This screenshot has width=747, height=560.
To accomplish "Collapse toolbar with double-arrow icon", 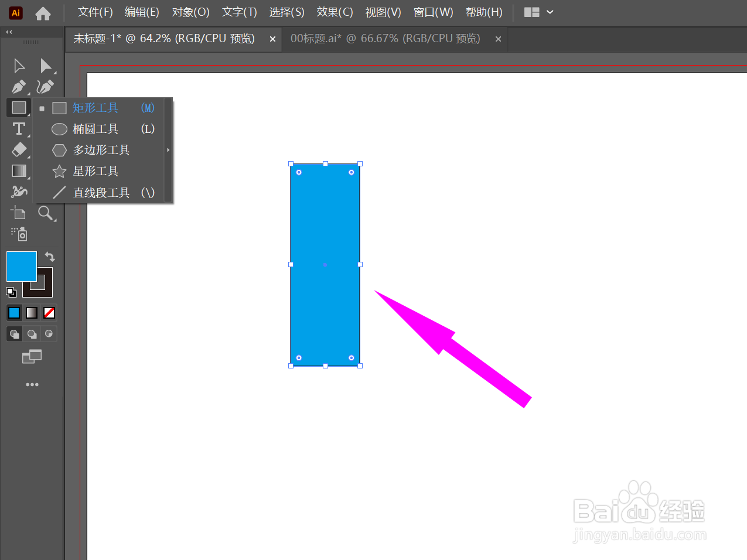I will pos(9,32).
